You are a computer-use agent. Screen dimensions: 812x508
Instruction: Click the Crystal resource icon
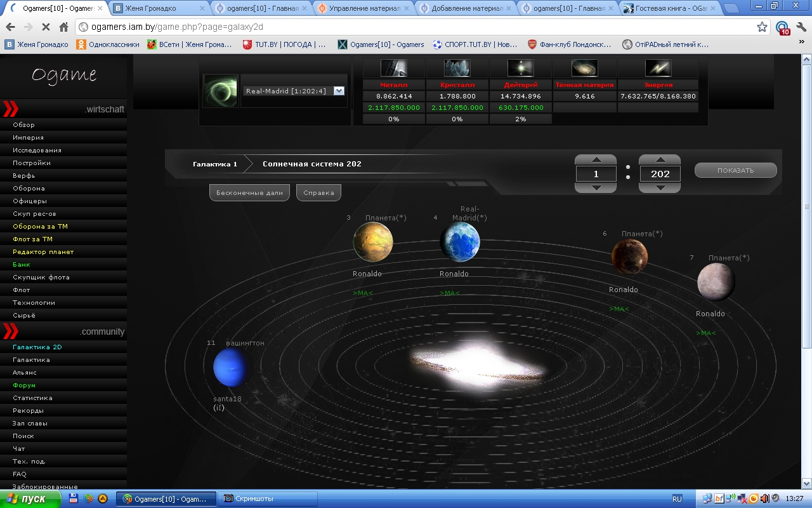pyautogui.click(x=457, y=68)
